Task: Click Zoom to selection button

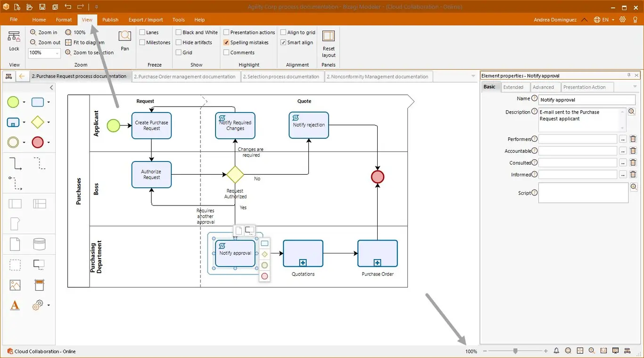Action: (90, 53)
